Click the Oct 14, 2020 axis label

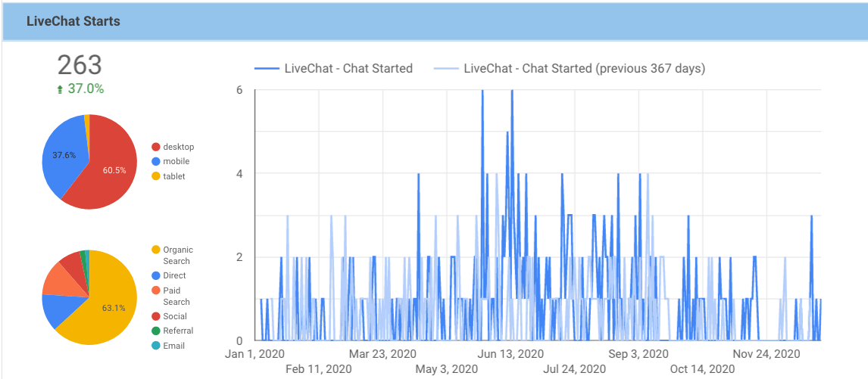(702, 368)
